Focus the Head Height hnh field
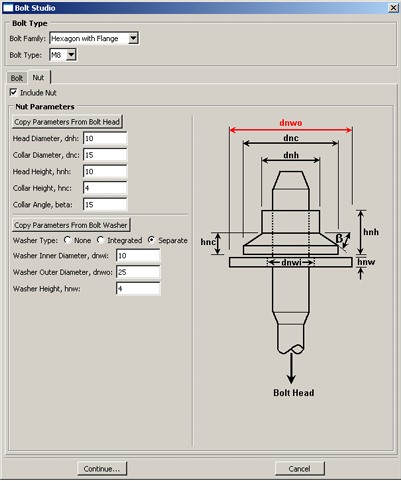The width and height of the screenshot is (401, 481). (105, 171)
